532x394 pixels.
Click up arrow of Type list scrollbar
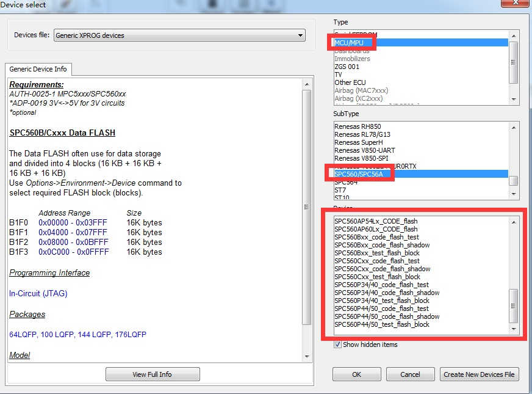(x=514, y=35)
